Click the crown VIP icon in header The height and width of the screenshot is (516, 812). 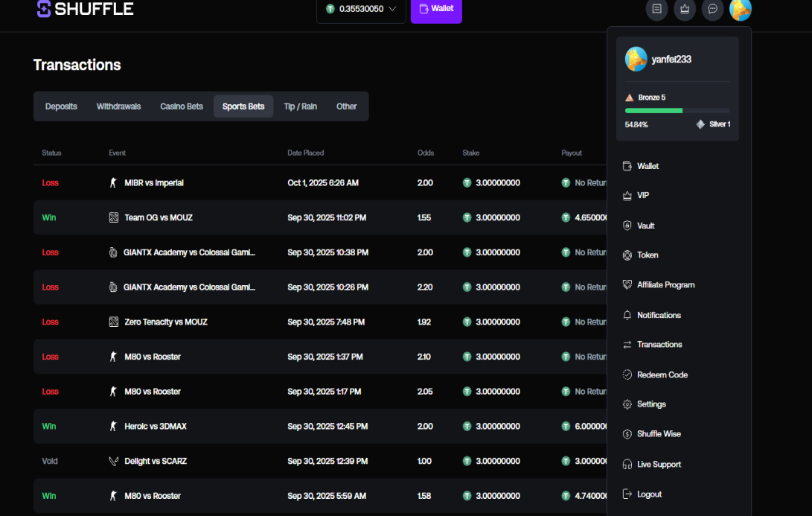[x=685, y=9]
